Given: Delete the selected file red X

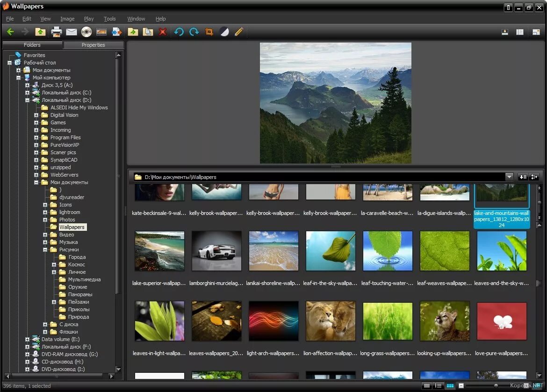Looking at the screenshot, I should [x=163, y=32].
